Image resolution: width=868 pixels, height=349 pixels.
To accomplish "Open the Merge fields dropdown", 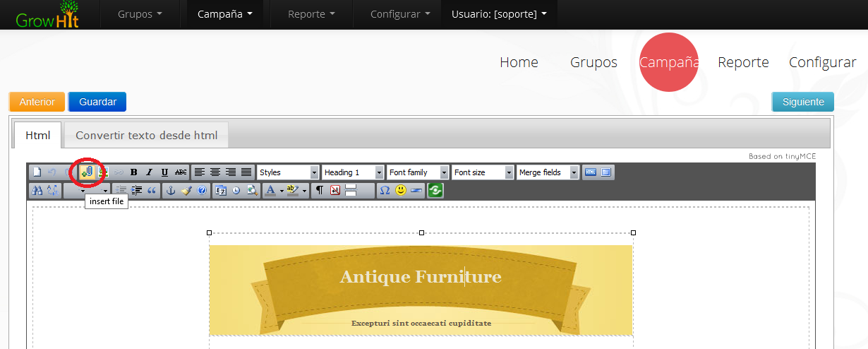I will (x=548, y=172).
